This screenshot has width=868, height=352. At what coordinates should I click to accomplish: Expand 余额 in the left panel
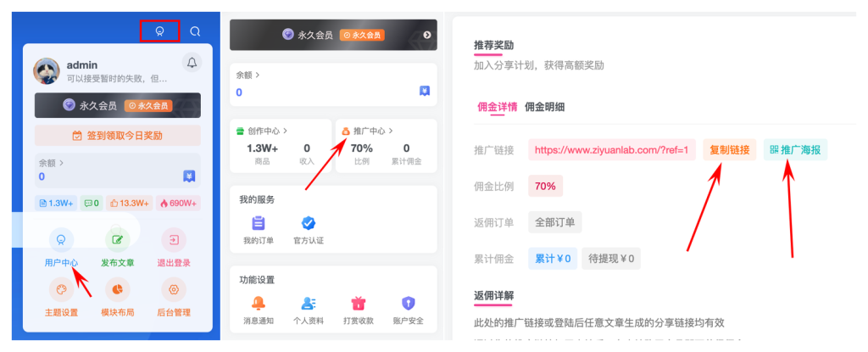tap(51, 163)
